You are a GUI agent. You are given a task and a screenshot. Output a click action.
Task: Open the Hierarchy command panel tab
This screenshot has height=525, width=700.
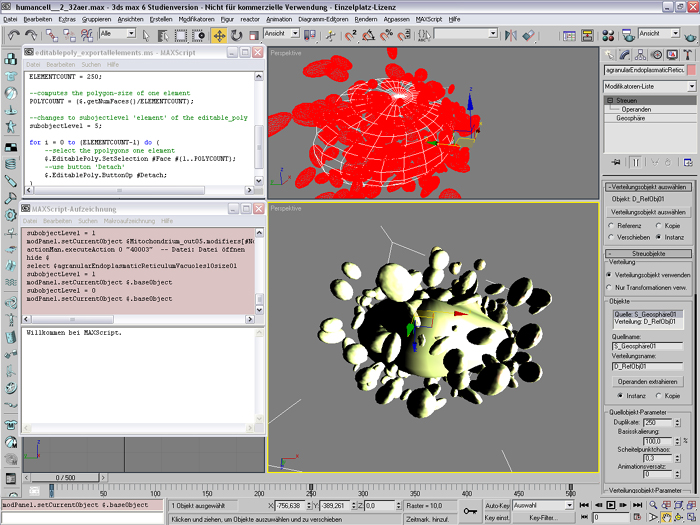pyautogui.click(x=639, y=55)
